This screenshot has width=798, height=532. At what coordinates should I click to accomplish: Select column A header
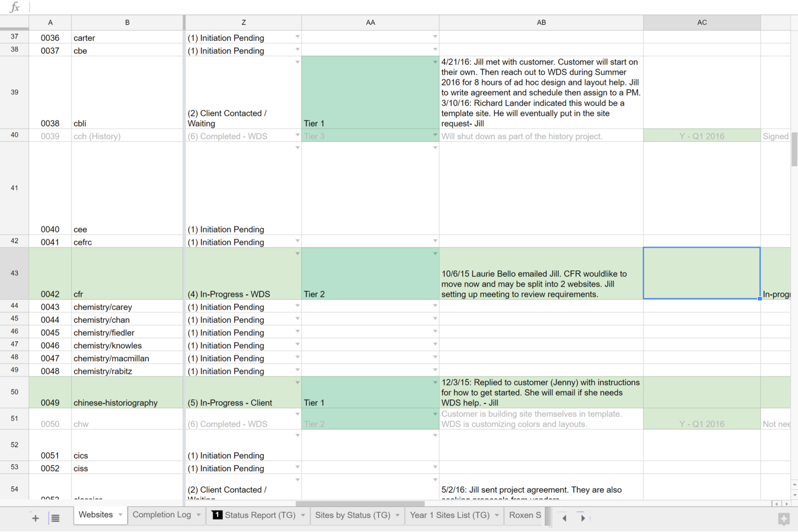point(50,22)
